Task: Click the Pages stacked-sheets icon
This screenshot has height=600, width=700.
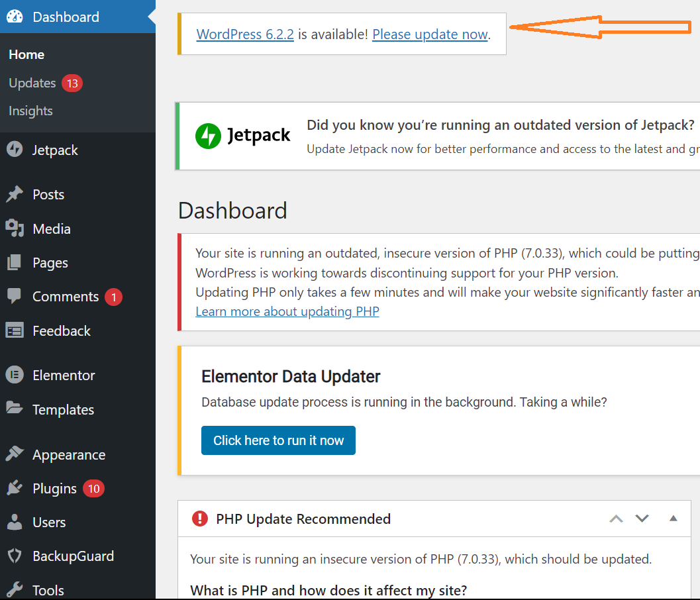Action: [x=15, y=262]
